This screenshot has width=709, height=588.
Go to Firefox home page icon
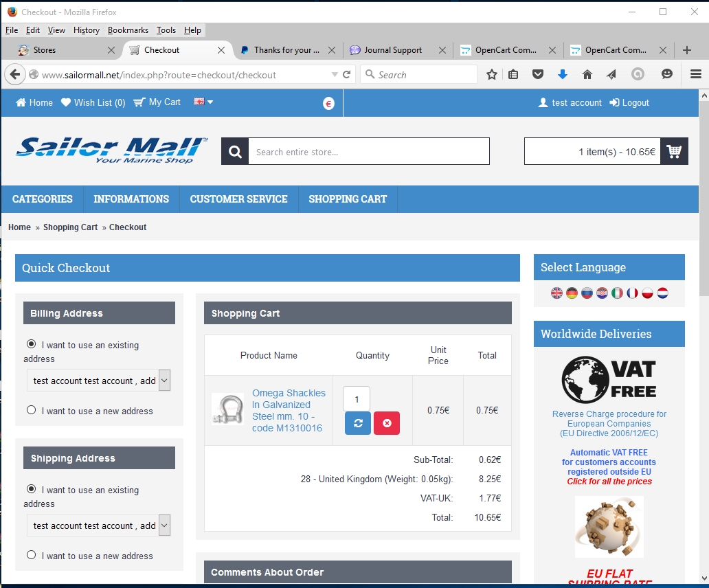(x=587, y=75)
